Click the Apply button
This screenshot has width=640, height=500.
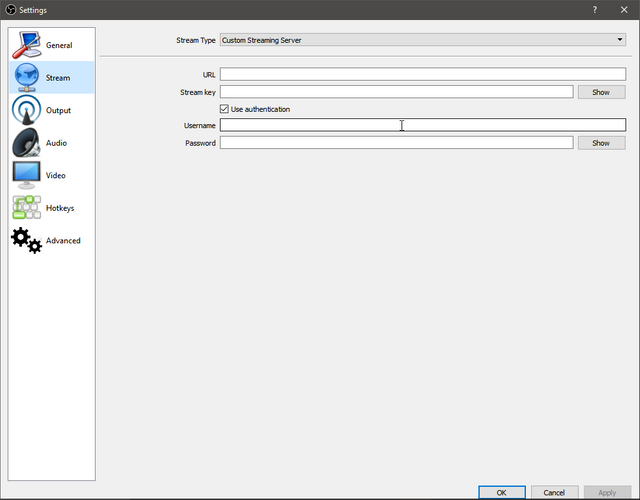click(x=607, y=492)
